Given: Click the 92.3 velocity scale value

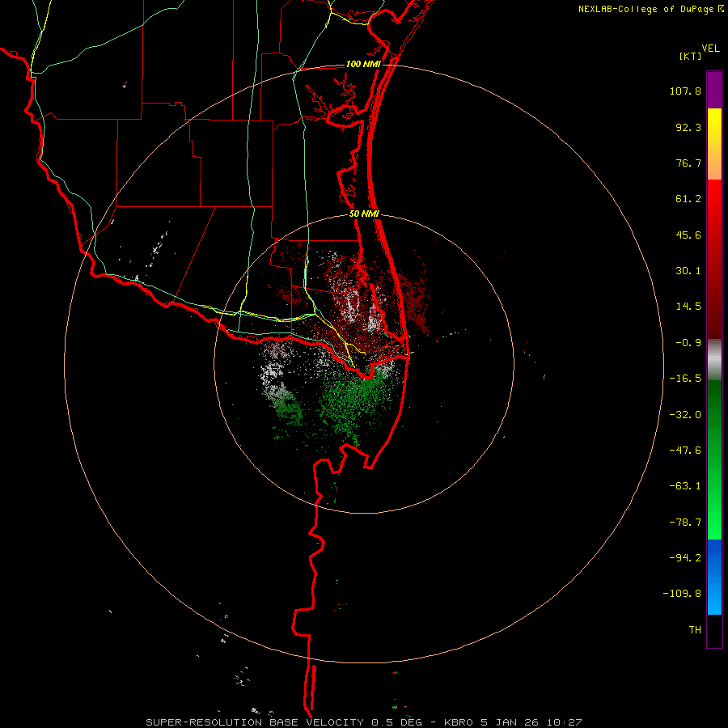Looking at the screenshot, I should click(x=688, y=127).
